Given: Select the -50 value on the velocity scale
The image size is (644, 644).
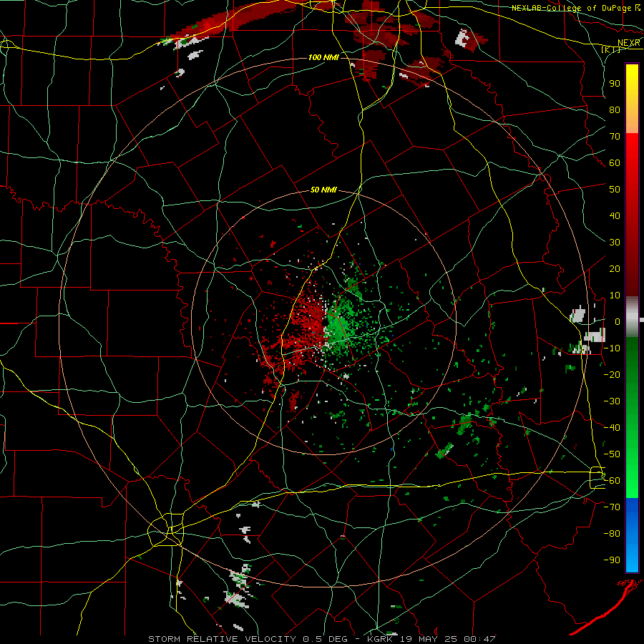Looking at the screenshot, I should pyautogui.click(x=612, y=454).
